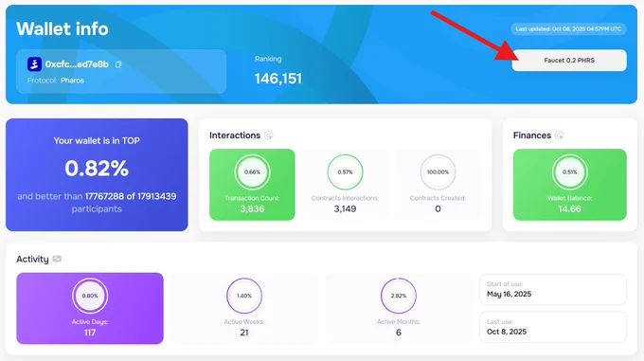Viewport: 644px width, 361px height.
Task: Copy the wallet address 0xcfc...ed7e8b
Action: pos(118,64)
